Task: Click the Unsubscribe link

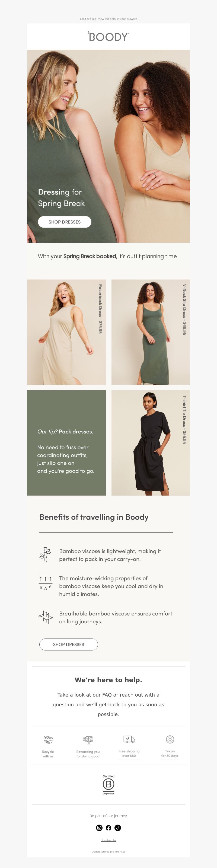Action: [x=108, y=840]
